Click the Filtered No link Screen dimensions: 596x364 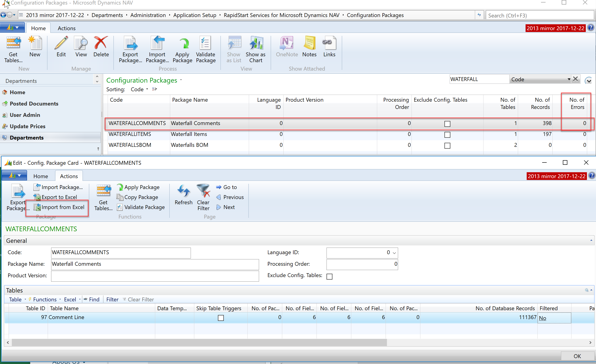coord(543,318)
